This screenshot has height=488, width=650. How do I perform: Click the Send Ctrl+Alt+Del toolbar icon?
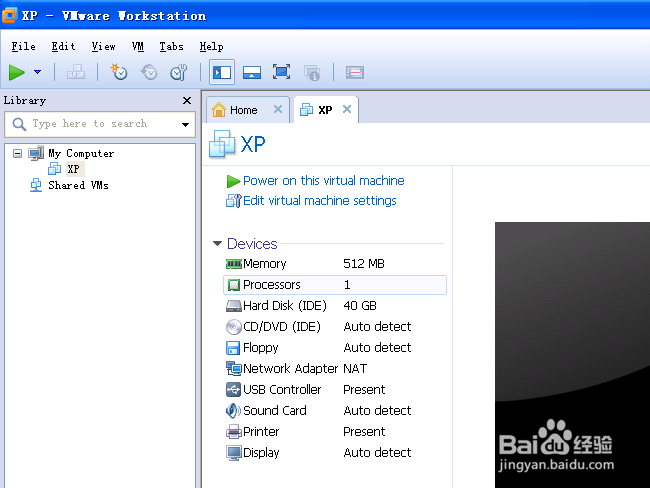click(76, 73)
